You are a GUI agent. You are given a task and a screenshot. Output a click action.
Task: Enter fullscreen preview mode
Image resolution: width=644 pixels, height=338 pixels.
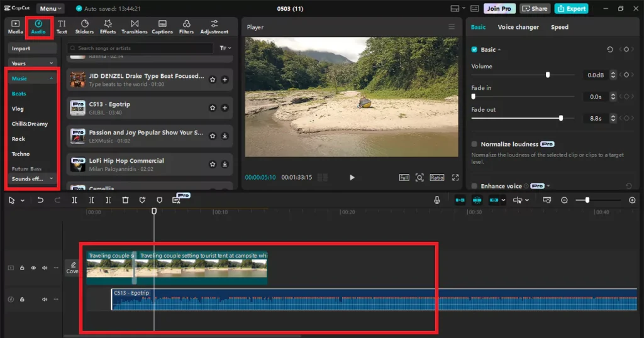click(455, 178)
